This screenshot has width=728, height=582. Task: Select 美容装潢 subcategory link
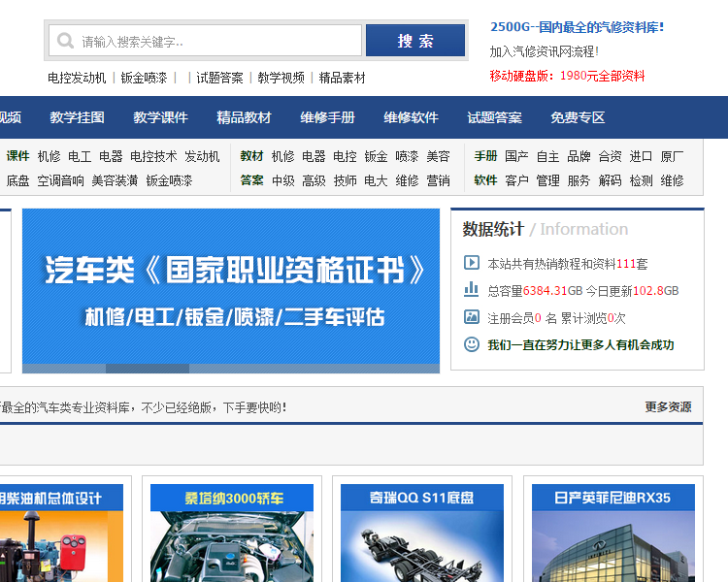coord(115,180)
